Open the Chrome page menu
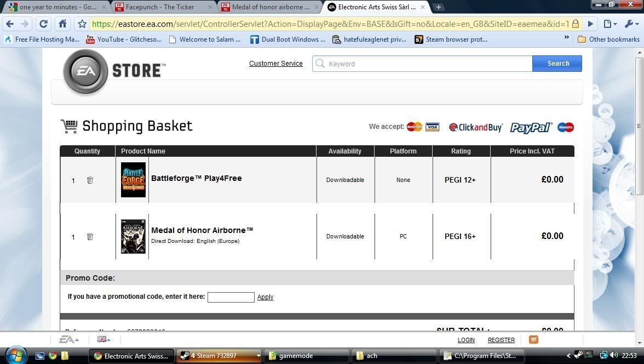 click(610, 24)
